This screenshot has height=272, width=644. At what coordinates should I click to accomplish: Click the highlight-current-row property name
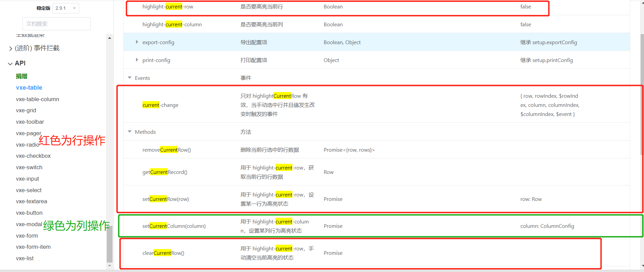pyautogui.click(x=168, y=7)
